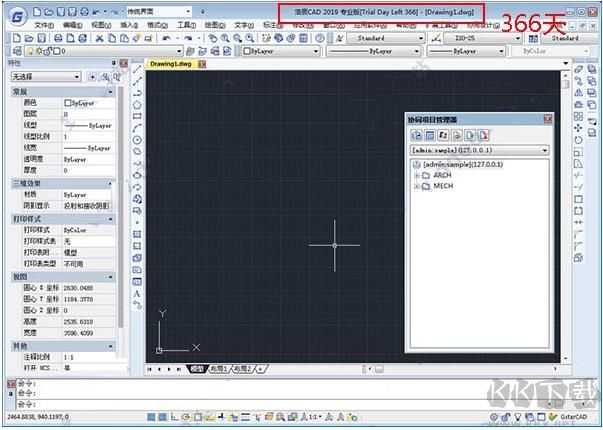Click the 线型比例 value field
603x430 pixels.
[88, 137]
